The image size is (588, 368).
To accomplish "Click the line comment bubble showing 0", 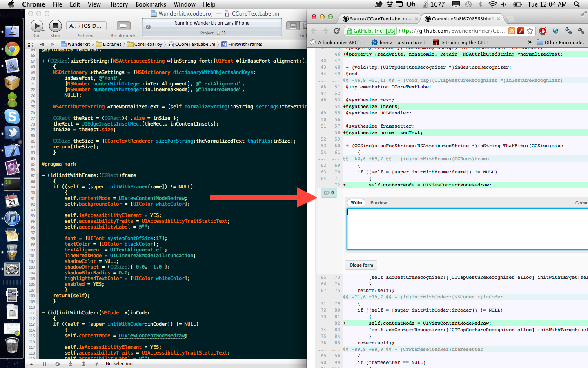I will tap(329, 193).
